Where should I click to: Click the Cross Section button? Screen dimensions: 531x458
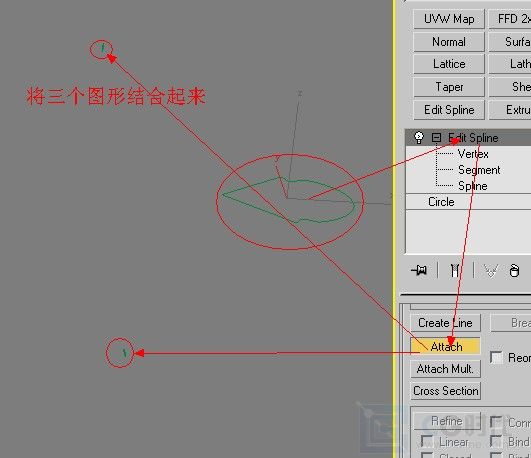[x=445, y=391]
